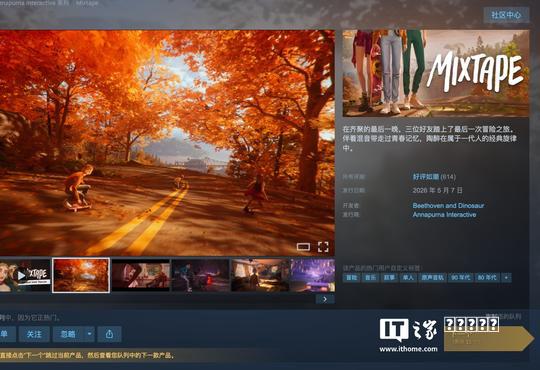This screenshot has height=370, width=540.
Task: Select the bedroom interior screenshot thumbnail
Action: 260,275
